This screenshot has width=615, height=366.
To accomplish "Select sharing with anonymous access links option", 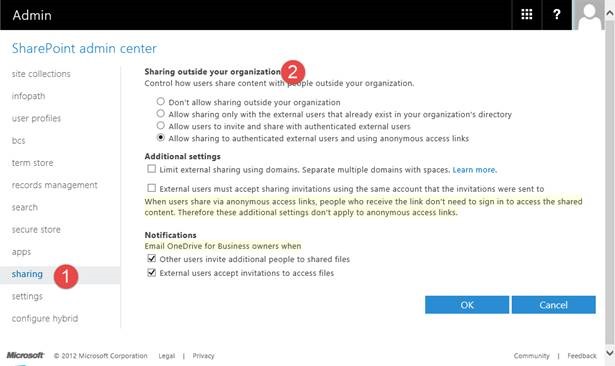I will point(160,138).
